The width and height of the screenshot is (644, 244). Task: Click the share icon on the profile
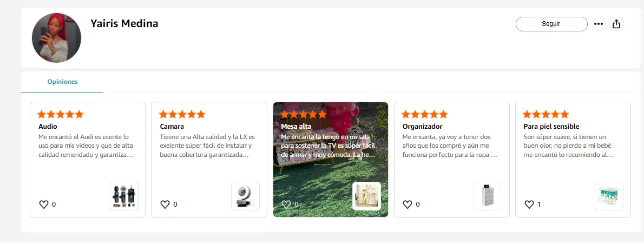coord(616,24)
